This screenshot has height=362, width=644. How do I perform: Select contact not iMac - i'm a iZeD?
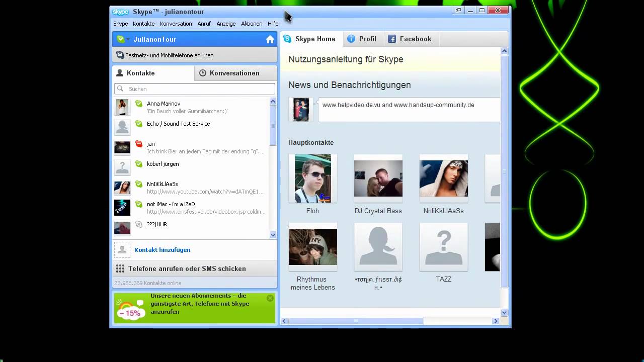[191, 208]
